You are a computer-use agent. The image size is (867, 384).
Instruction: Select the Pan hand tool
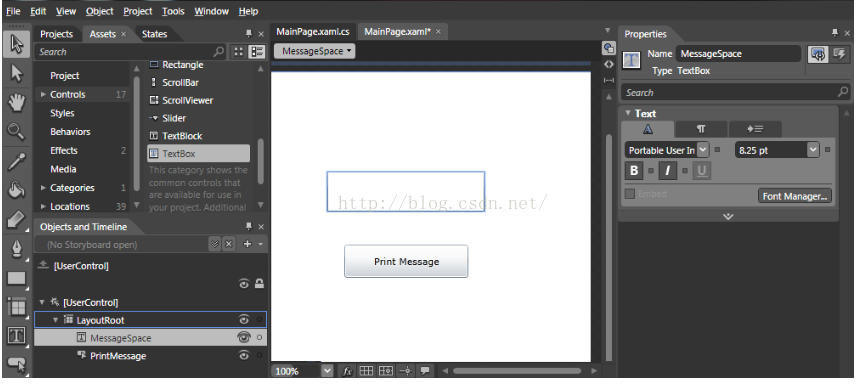(x=17, y=102)
